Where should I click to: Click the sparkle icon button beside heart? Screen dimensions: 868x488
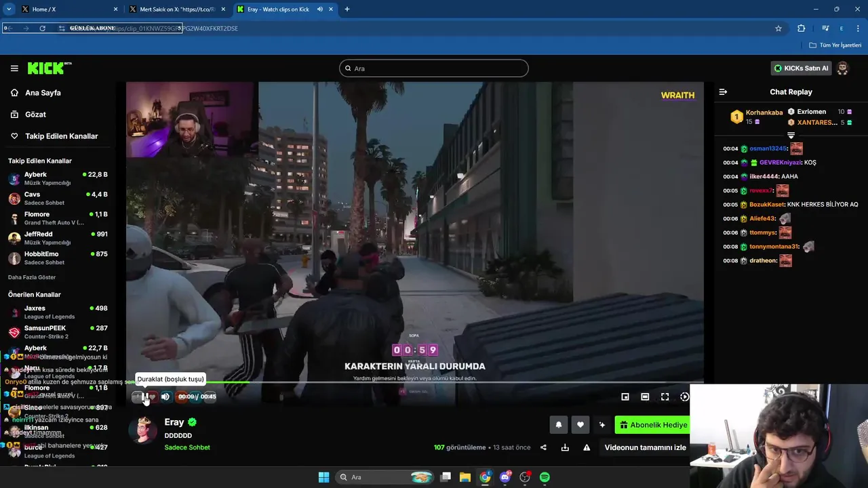602,425
